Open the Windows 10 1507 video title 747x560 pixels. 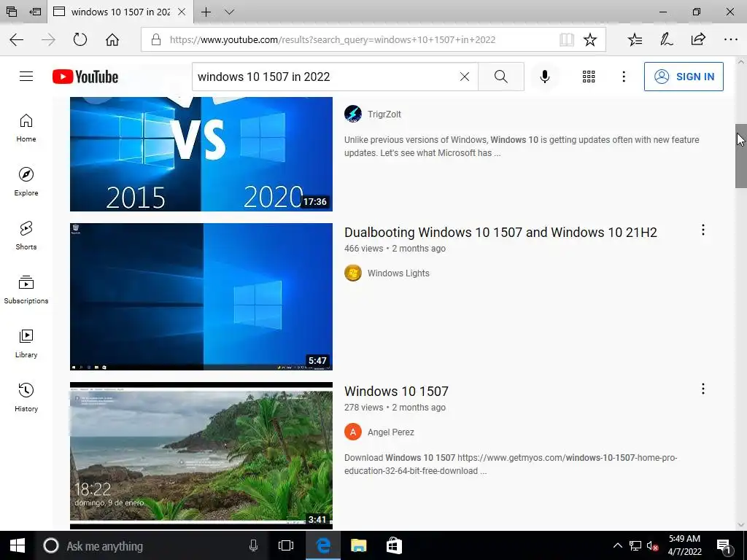tap(396, 392)
